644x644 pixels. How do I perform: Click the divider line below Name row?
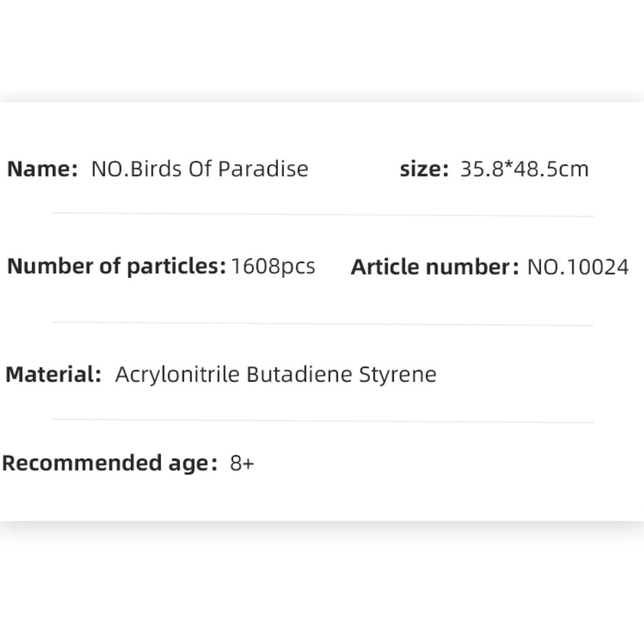322,215
